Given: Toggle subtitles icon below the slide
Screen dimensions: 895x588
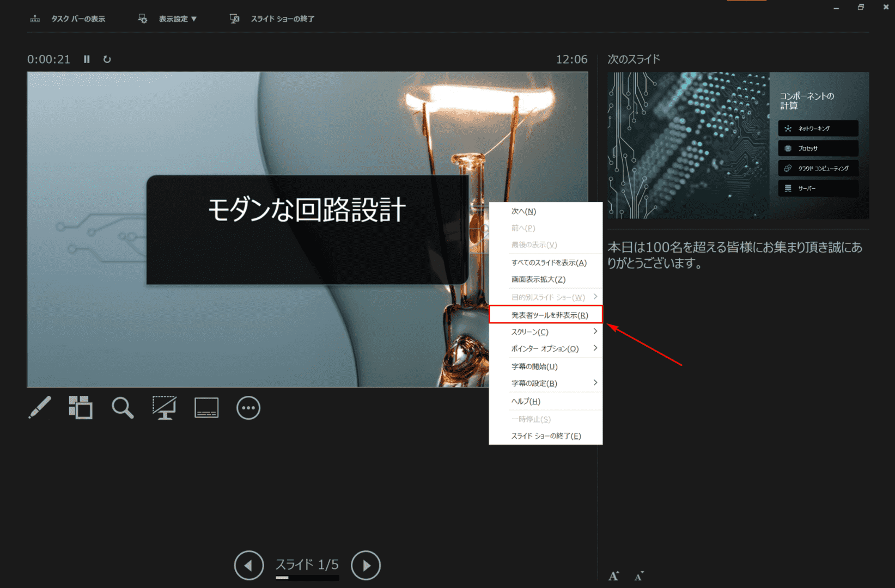Looking at the screenshot, I should click(206, 408).
